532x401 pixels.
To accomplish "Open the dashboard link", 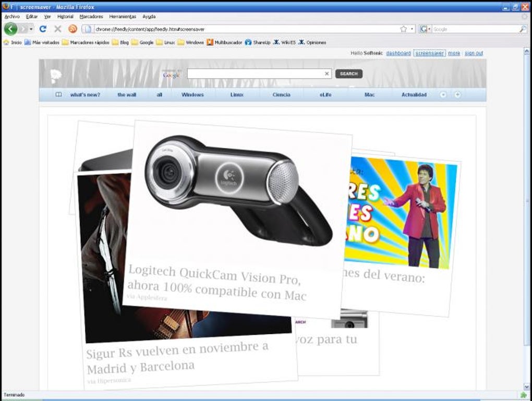I will coord(398,53).
